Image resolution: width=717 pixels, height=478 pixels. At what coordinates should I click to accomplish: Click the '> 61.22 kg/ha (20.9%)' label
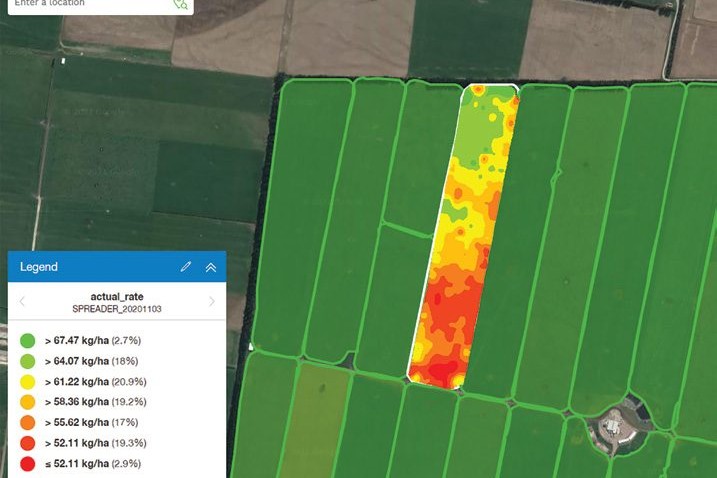(x=96, y=381)
